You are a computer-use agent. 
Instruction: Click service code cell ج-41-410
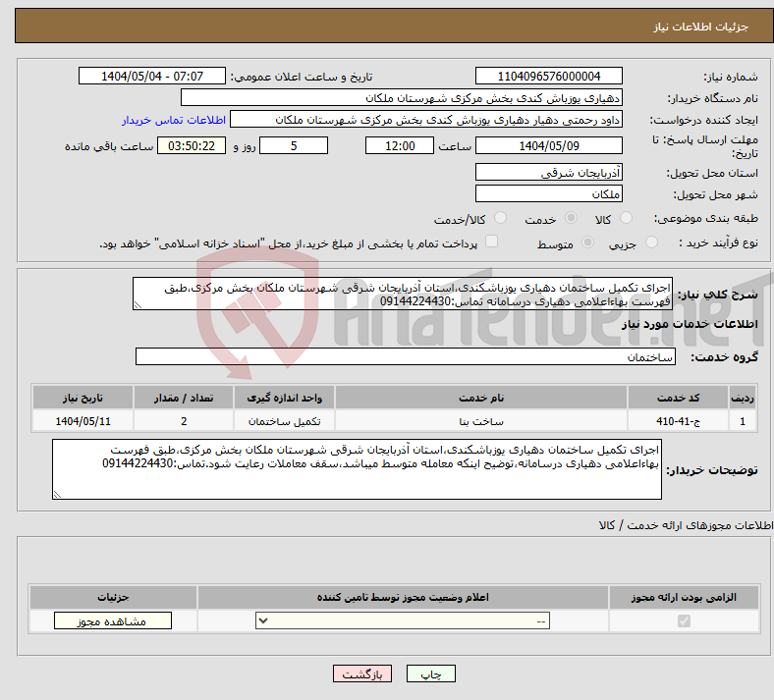[679, 421]
